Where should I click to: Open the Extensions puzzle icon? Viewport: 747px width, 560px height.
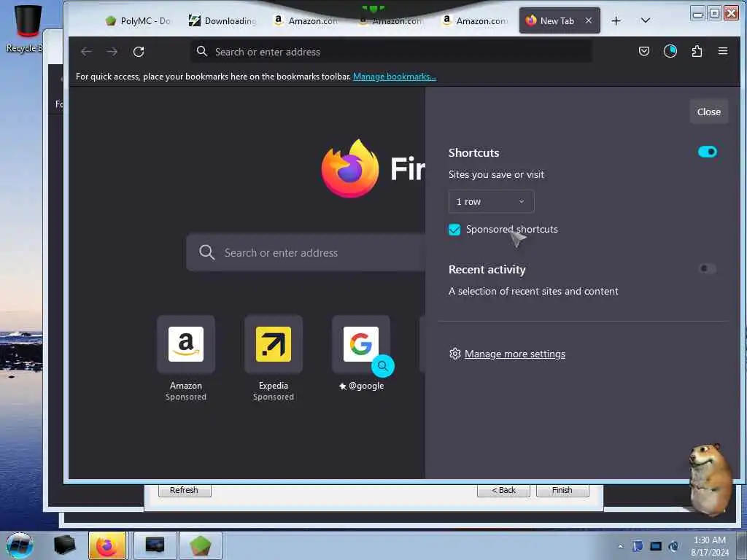pos(697,51)
